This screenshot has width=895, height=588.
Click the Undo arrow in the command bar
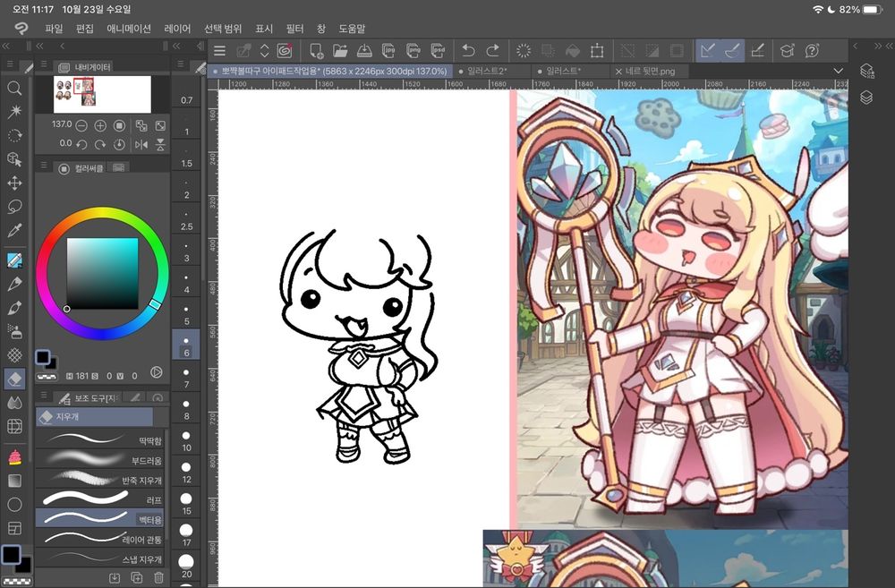point(468,50)
